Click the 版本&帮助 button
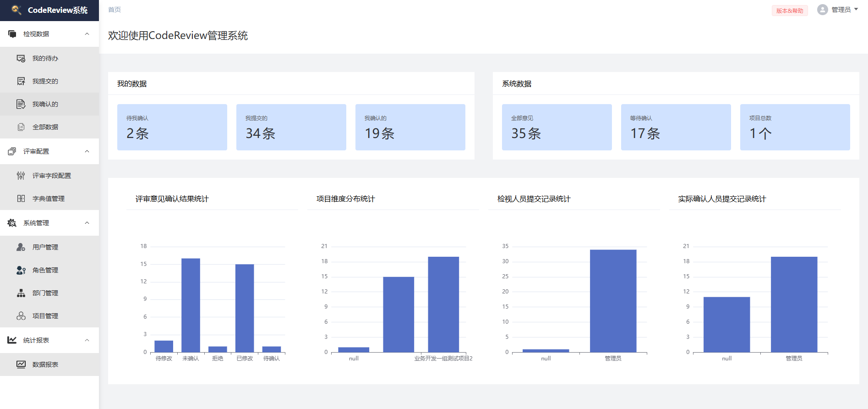The image size is (868, 409). (x=790, y=11)
